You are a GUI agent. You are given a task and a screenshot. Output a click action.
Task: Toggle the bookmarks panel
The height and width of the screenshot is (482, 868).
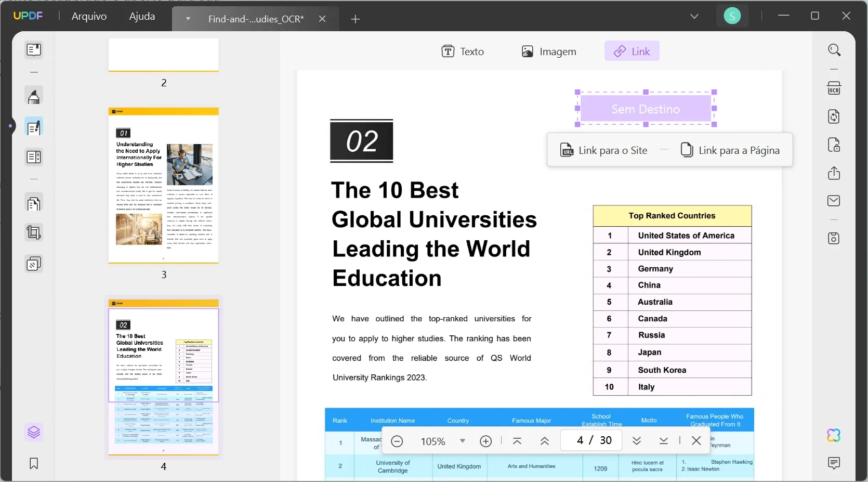tap(34, 463)
